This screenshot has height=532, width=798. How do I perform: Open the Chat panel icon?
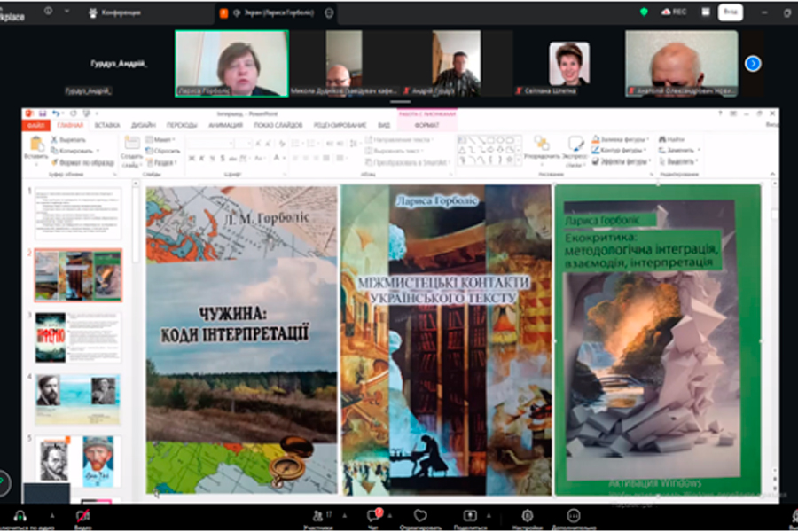pos(373,515)
